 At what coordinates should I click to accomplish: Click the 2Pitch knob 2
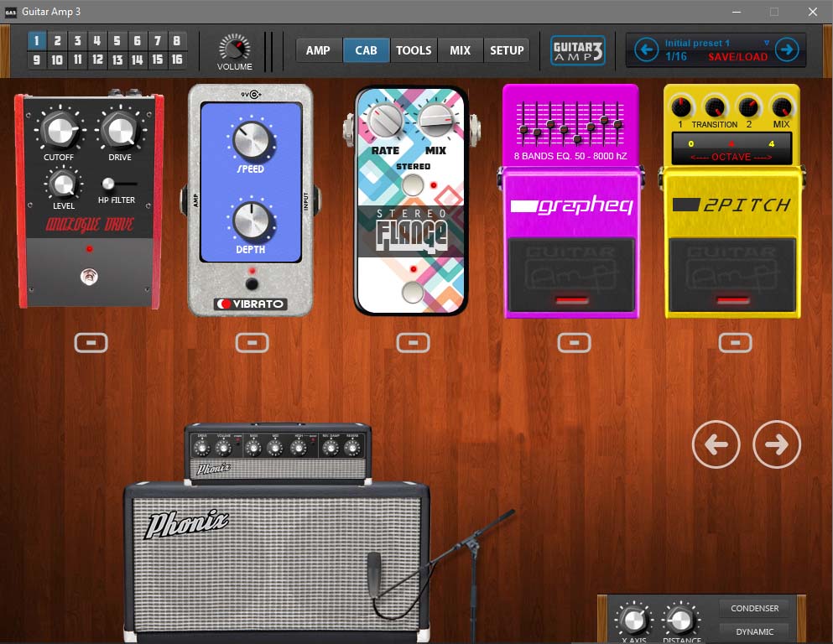748,107
